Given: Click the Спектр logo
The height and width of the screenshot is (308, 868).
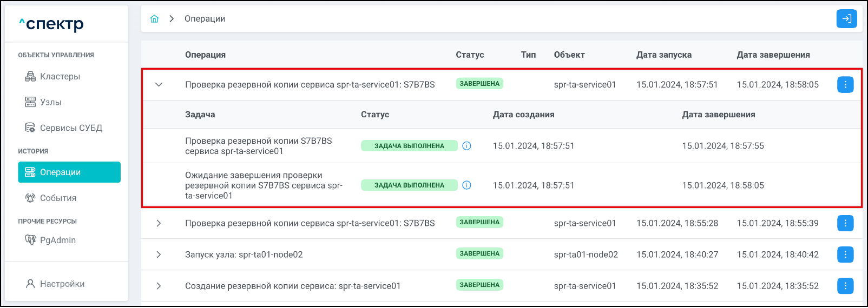Looking at the screenshot, I should (51, 24).
